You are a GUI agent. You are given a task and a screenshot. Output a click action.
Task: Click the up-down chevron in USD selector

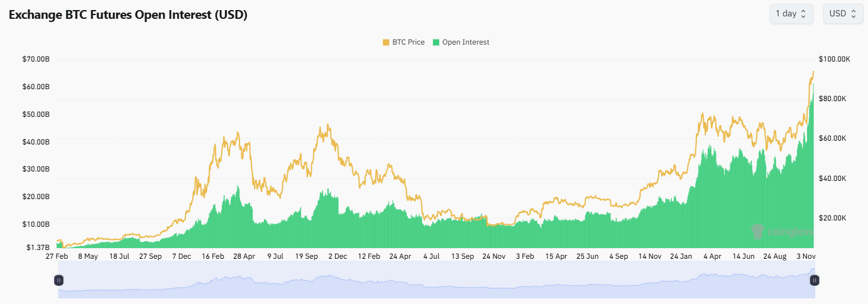coord(853,14)
